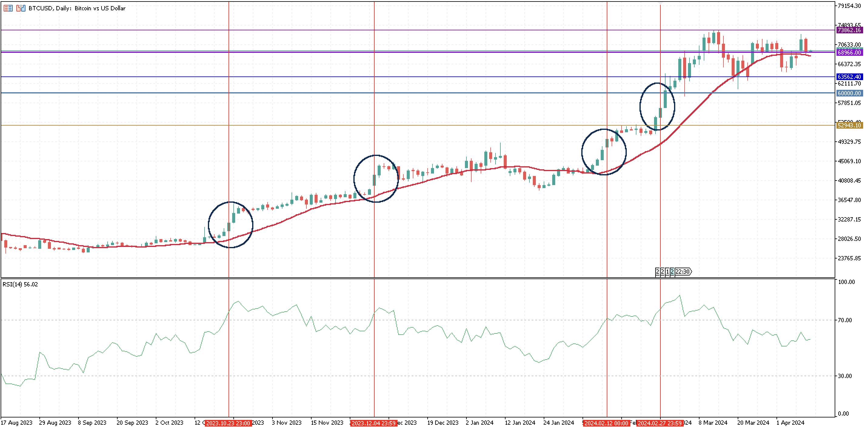Click the 2023.12.04 23:59 date marker
The width and height of the screenshot is (868, 429).
point(373,423)
